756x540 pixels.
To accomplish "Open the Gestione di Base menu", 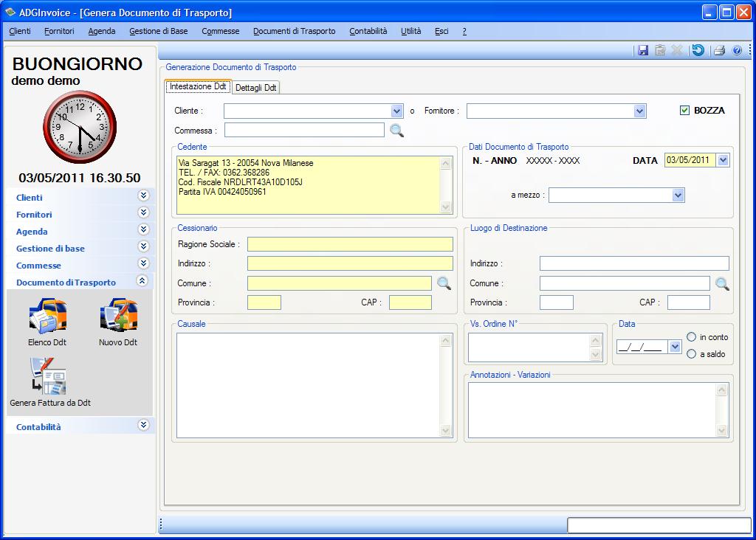I will [158, 31].
